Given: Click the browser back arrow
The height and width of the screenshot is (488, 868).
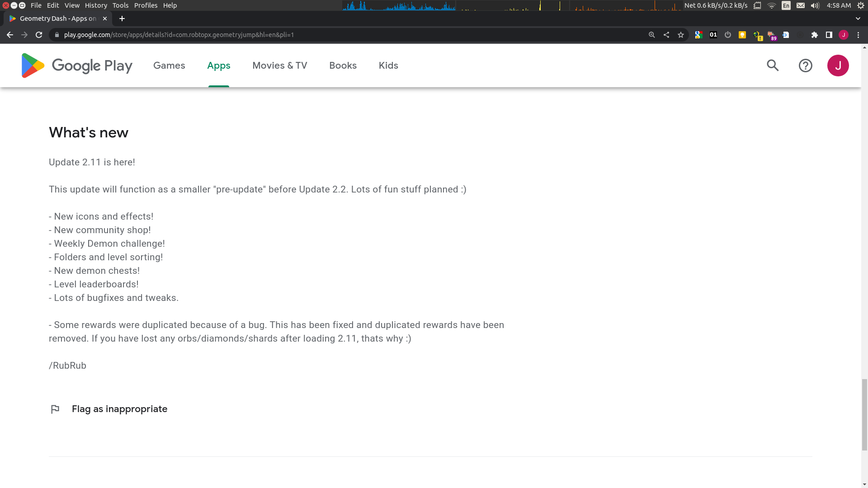Looking at the screenshot, I should pyautogui.click(x=10, y=35).
